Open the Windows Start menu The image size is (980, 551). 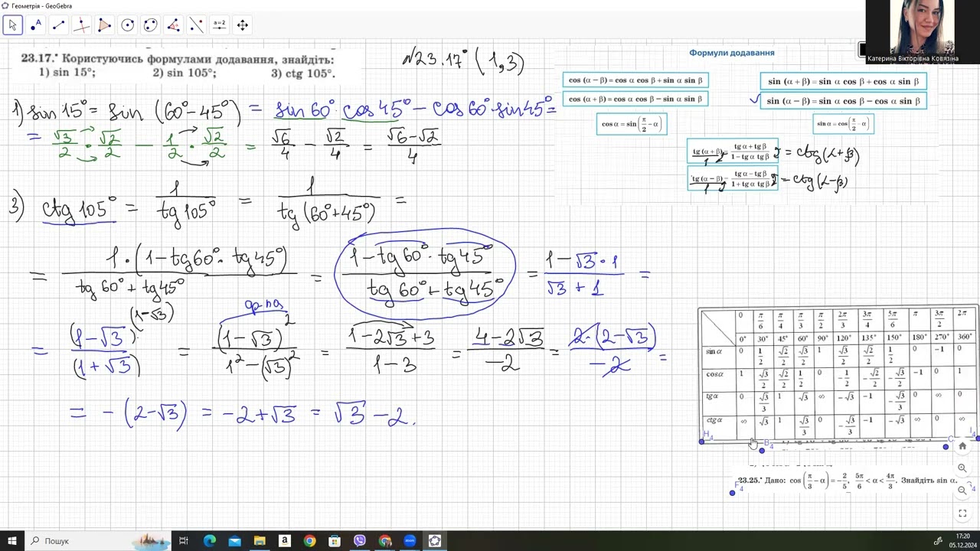11,541
